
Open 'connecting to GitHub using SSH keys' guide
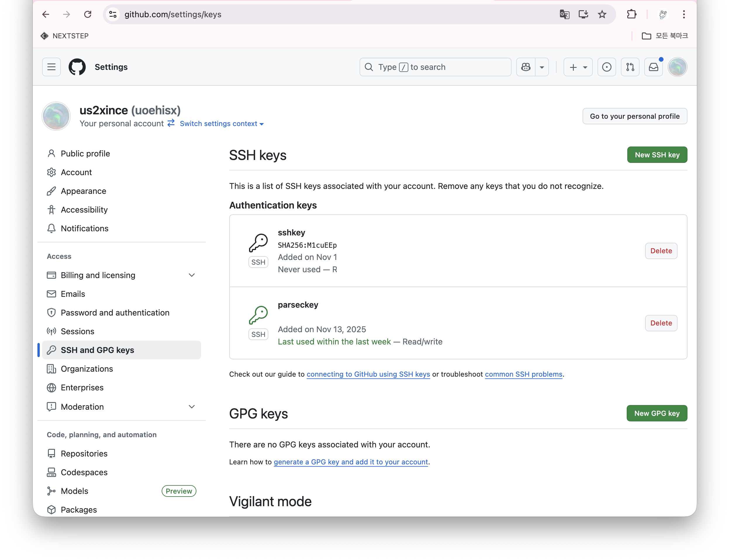click(368, 374)
